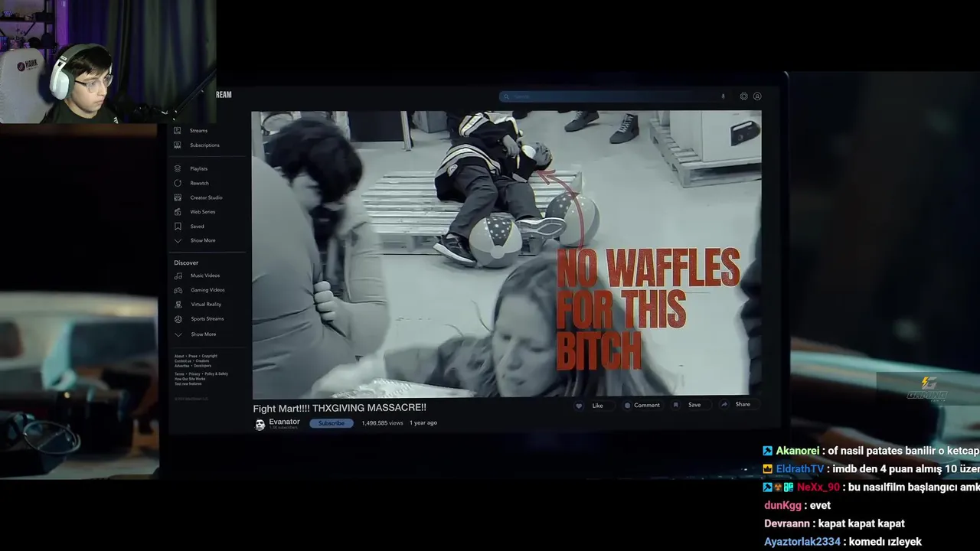This screenshot has width=980, height=551.
Task: Open the Copyright footer link
Action: click(209, 356)
